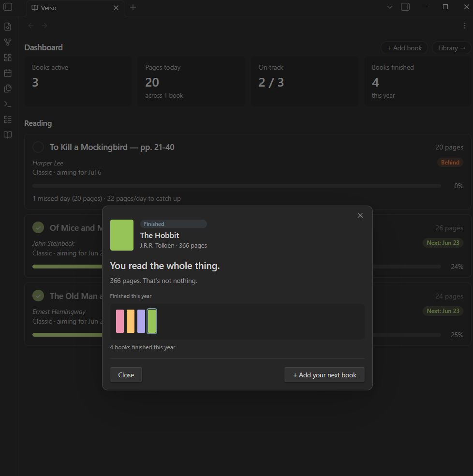
Task: Click 'Classic · aiming for Jul 6' text
Action: pos(67,172)
